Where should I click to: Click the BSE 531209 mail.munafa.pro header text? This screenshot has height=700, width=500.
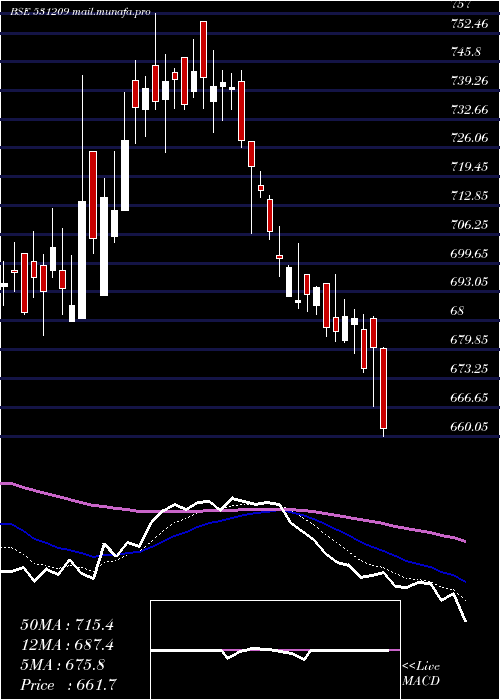click(80, 12)
